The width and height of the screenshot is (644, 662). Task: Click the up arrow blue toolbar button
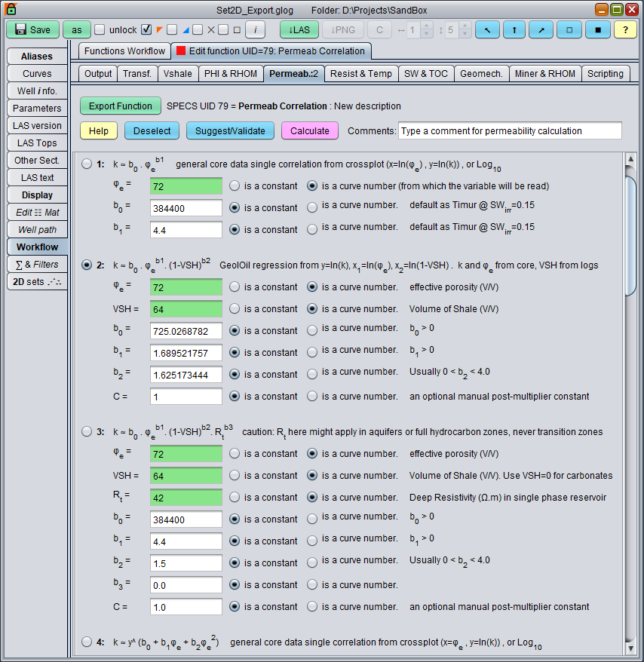[x=514, y=29]
